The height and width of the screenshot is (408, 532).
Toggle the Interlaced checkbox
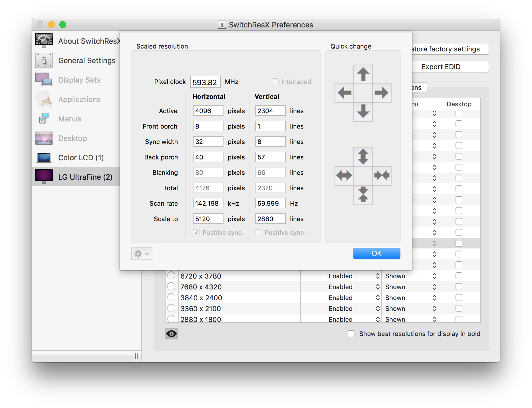tap(275, 82)
